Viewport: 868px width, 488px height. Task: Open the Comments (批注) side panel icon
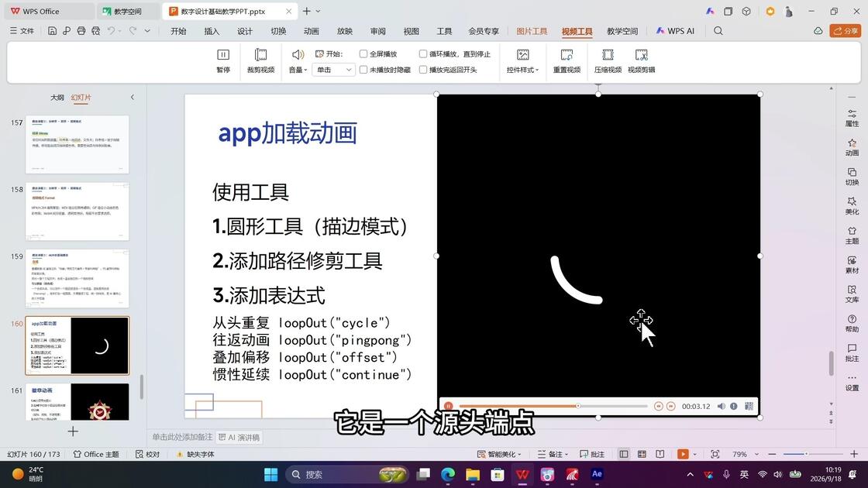point(852,352)
